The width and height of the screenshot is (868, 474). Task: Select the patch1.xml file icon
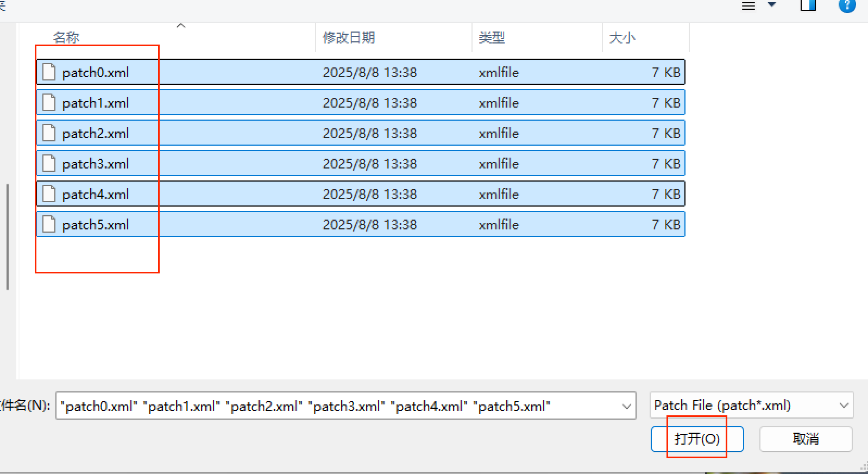click(49, 103)
